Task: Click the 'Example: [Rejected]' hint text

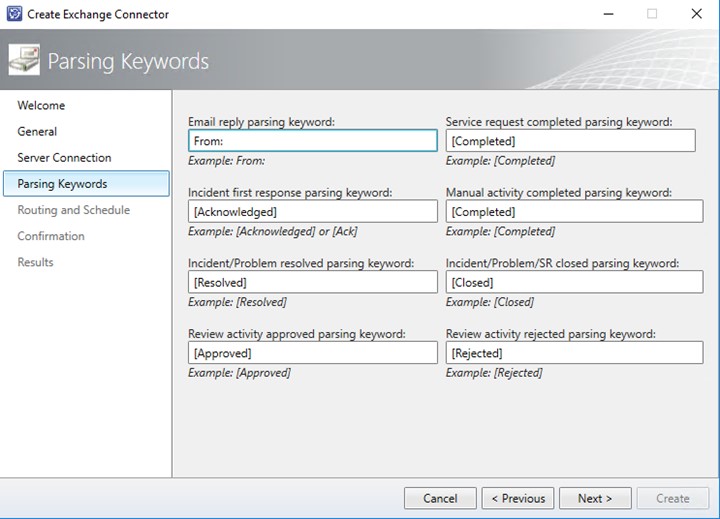Action: coord(494,373)
